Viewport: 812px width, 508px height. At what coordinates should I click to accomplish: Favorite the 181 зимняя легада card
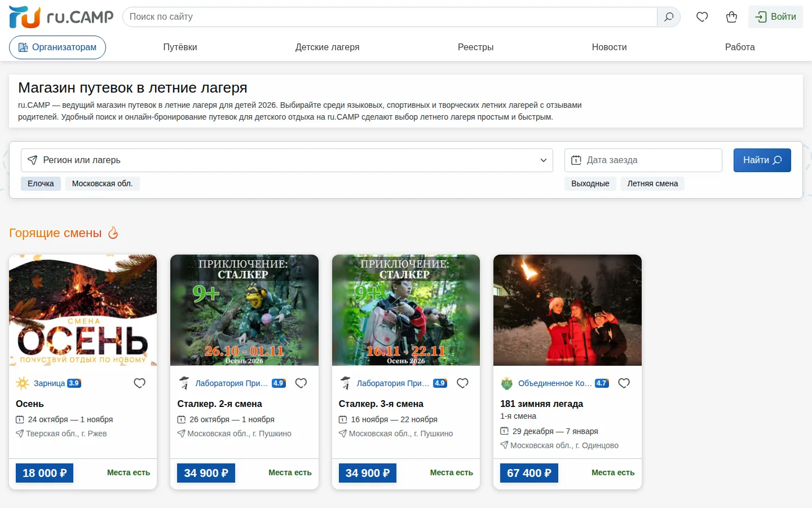(x=624, y=383)
